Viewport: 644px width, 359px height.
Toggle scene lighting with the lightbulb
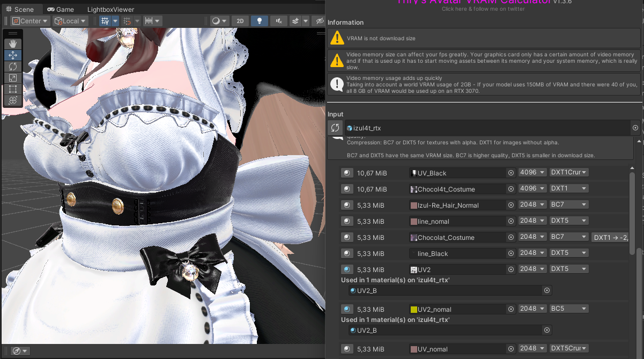[x=260, y=21]
